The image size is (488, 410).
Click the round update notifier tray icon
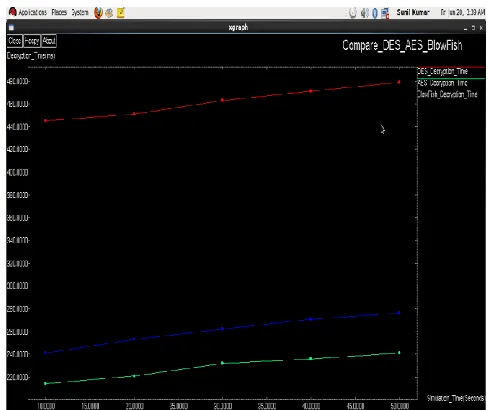click(353, 13)
